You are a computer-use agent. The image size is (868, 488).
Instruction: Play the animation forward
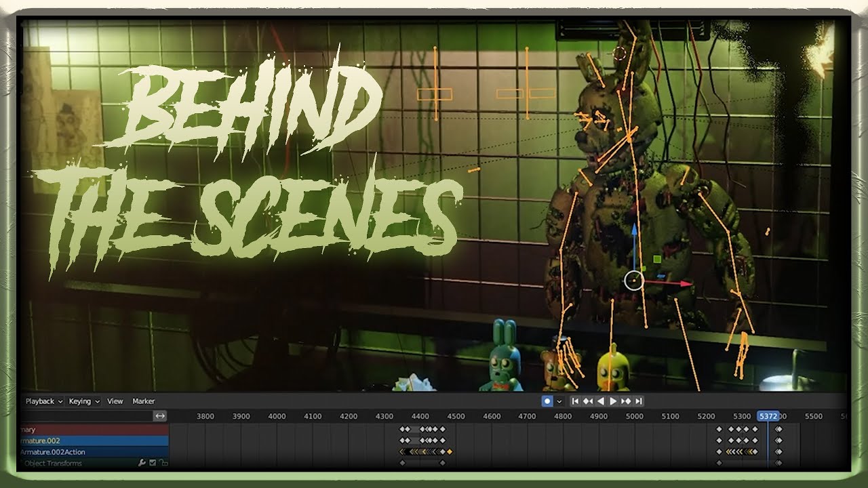point(613,401)
